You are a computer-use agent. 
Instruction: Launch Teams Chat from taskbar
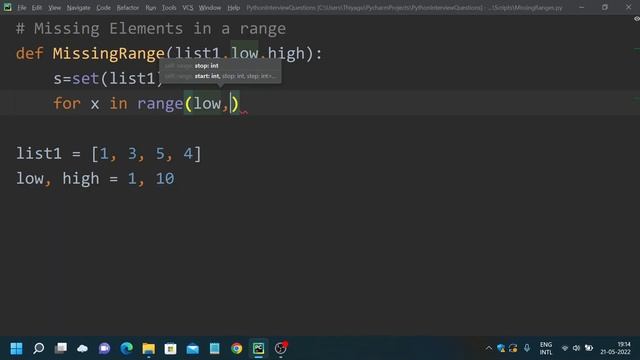[x=104, y=348]
